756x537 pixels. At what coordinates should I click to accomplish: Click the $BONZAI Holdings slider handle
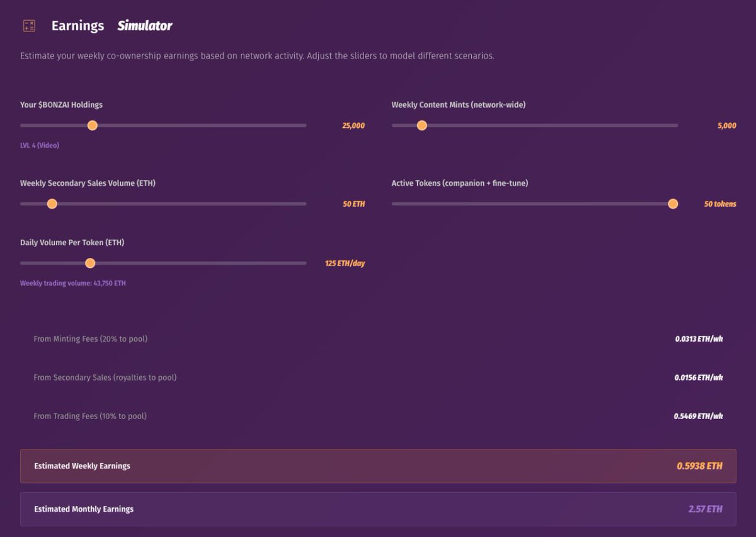point(93,125)
